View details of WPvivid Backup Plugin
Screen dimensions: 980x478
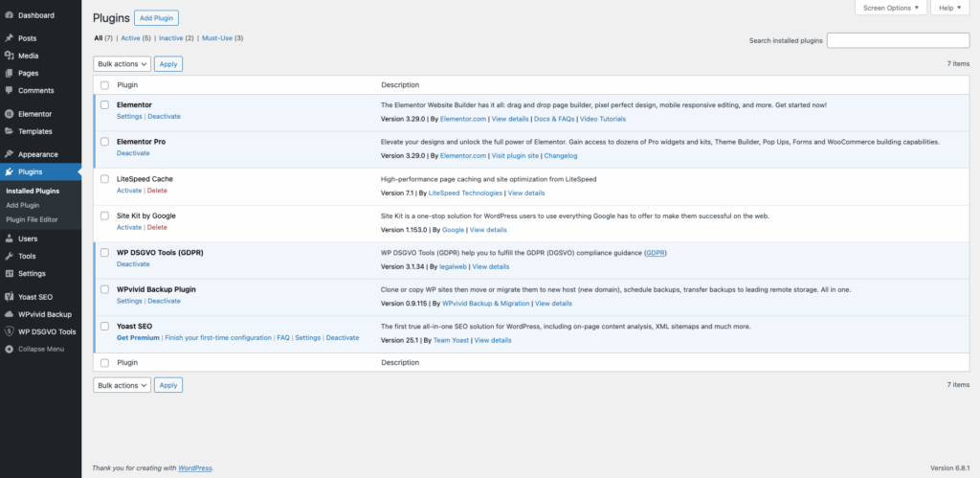pos(553,304)
